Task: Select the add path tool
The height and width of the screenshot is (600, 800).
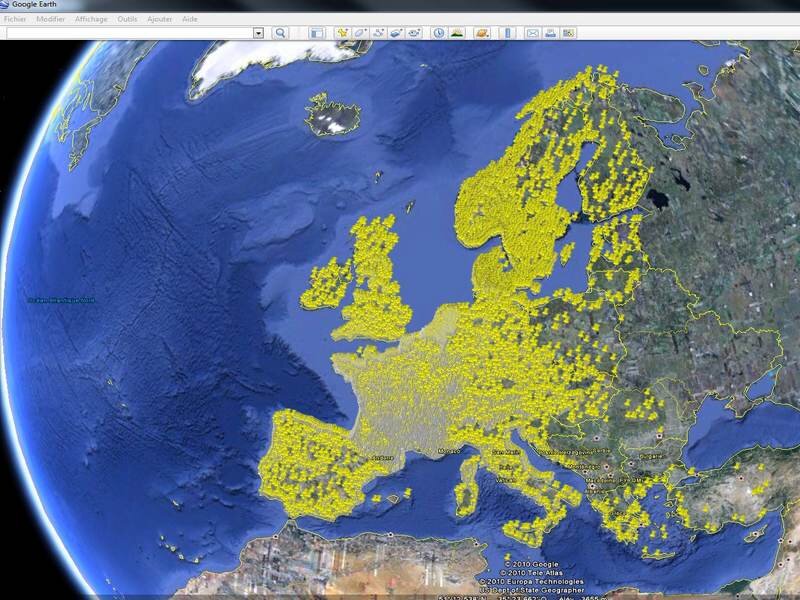Action: coord(379,33)
